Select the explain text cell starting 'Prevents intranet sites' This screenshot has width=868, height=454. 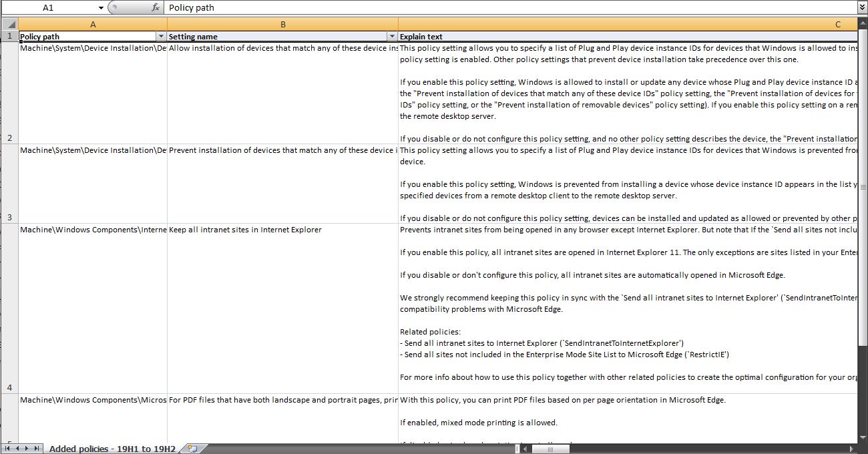coord(628,308)
